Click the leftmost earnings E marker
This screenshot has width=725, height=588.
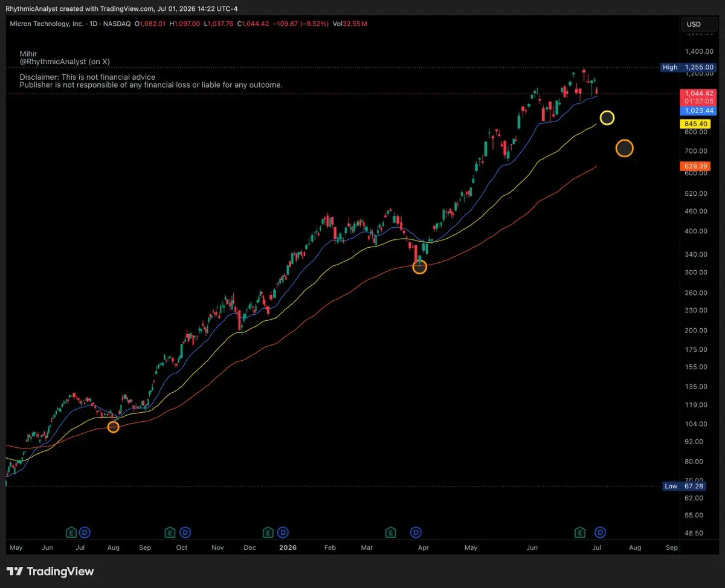[71, 532]
